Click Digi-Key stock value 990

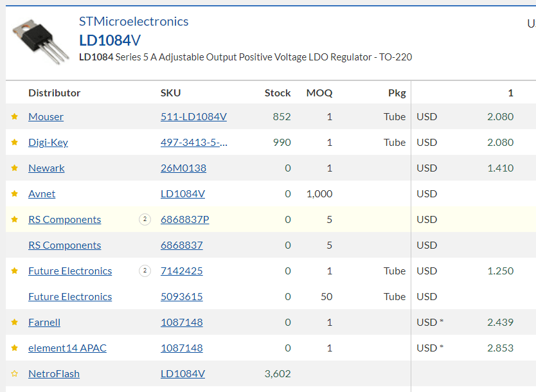(x=281, y=142)
